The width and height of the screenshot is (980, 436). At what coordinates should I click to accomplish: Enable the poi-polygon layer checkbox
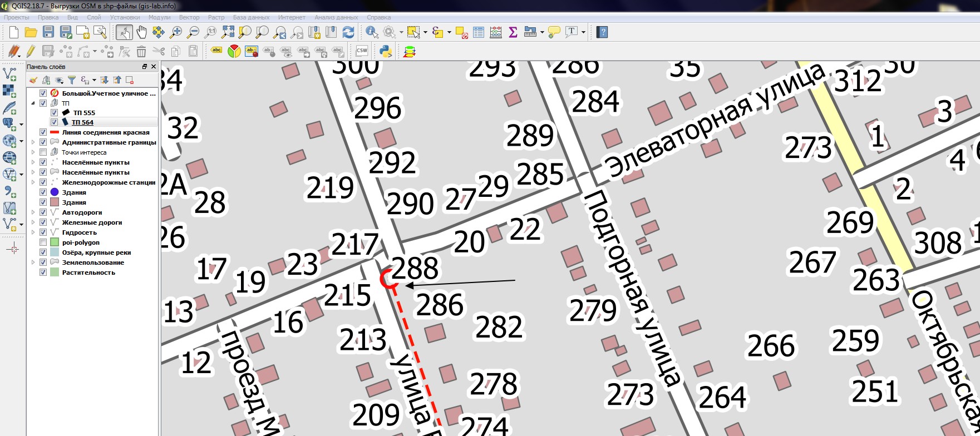pos(43,242)
